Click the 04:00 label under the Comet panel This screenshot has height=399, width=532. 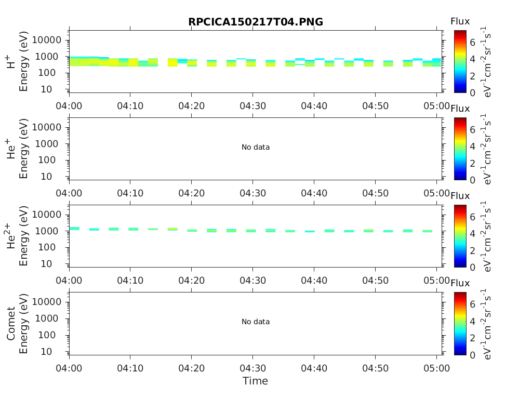[69, 368]
